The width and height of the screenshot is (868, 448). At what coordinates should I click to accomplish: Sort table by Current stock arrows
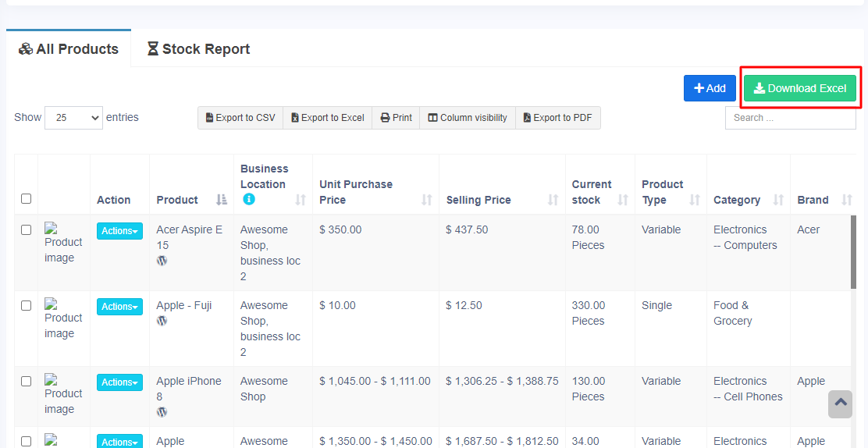tap(622, 200)
